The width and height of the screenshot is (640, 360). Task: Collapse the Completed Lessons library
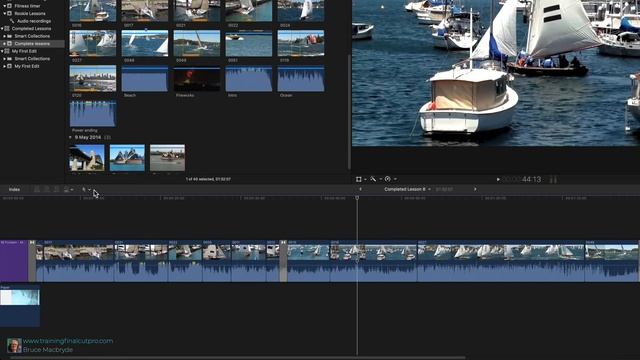(2, 29)
